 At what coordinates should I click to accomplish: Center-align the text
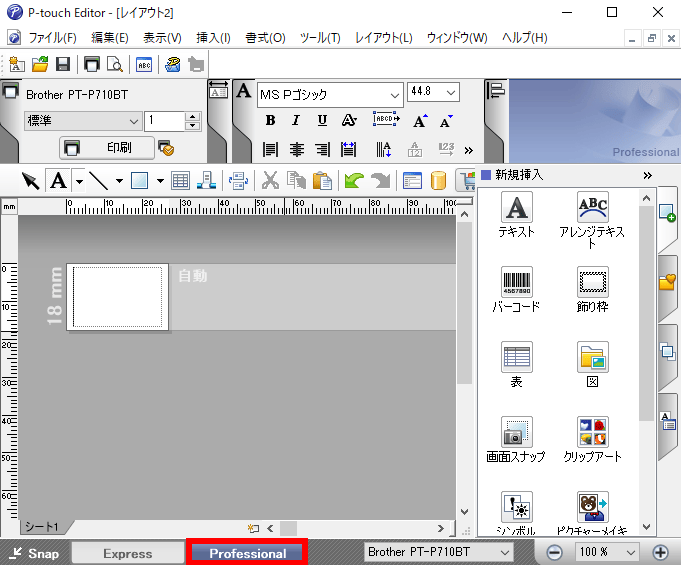pyautogui.click(x=297, y=149)
